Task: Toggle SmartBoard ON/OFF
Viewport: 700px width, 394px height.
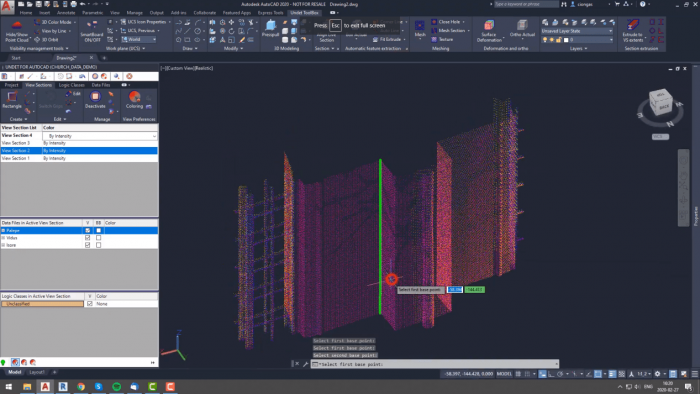Action: pyautogui.click(x=92, y=31)
